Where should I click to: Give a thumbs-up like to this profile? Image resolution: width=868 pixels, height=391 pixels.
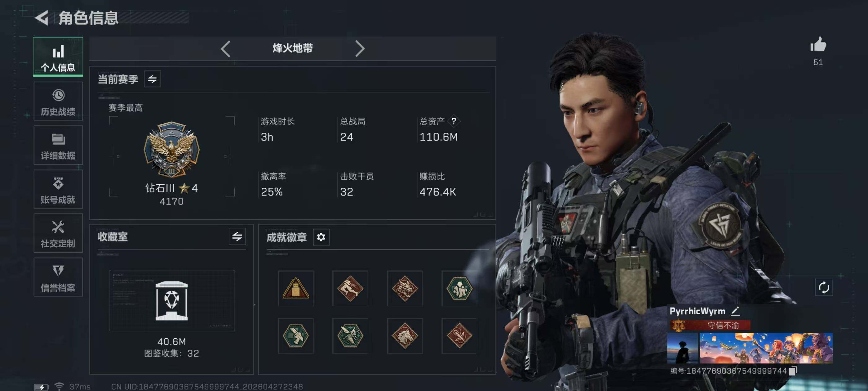pyautogui.click(x=818, y=45)
